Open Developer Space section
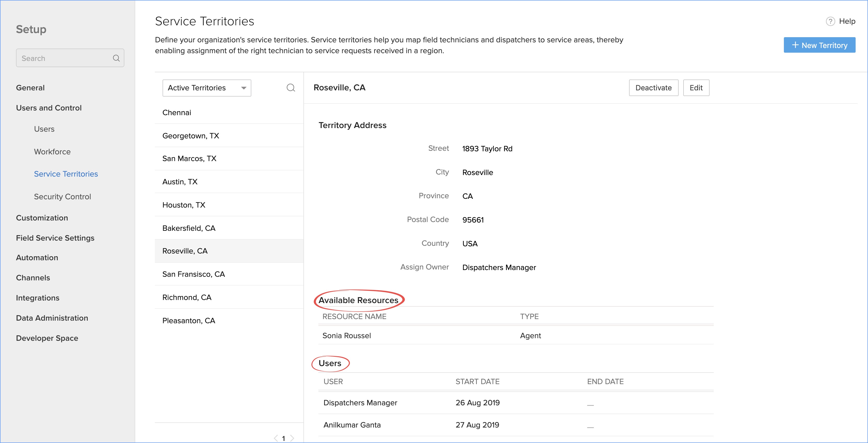The width and height of the screenshot is (868, 443). [x=47, y=338]
